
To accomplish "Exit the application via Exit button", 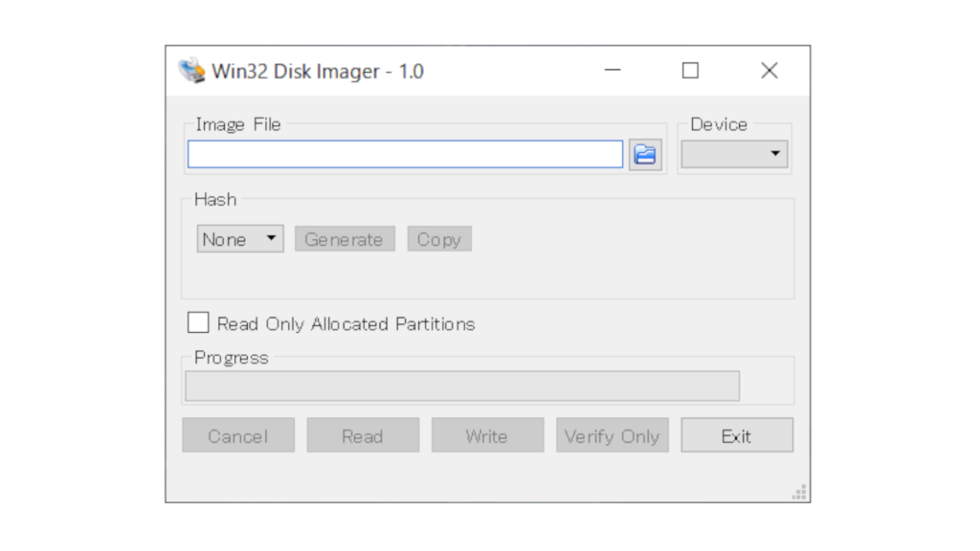I will pyautogui.click(x=737, y=435).
